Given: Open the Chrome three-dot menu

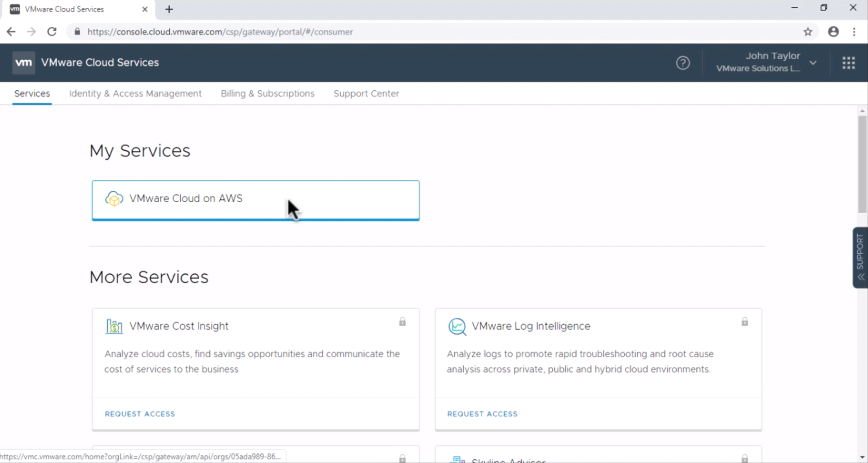Looking at the screenshot, I should (854, 32).
